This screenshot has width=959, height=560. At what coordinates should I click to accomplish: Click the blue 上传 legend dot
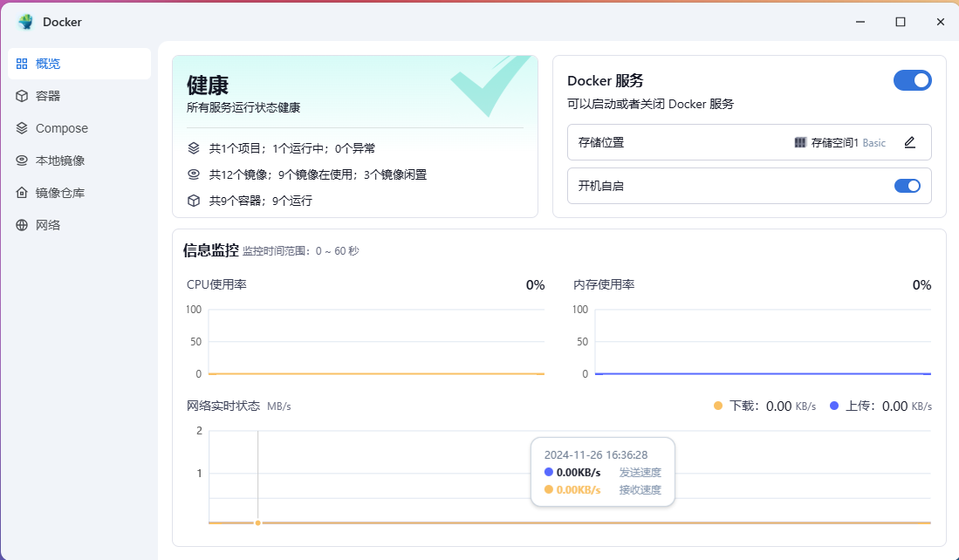pyautogui.click(x=834, y=406)
